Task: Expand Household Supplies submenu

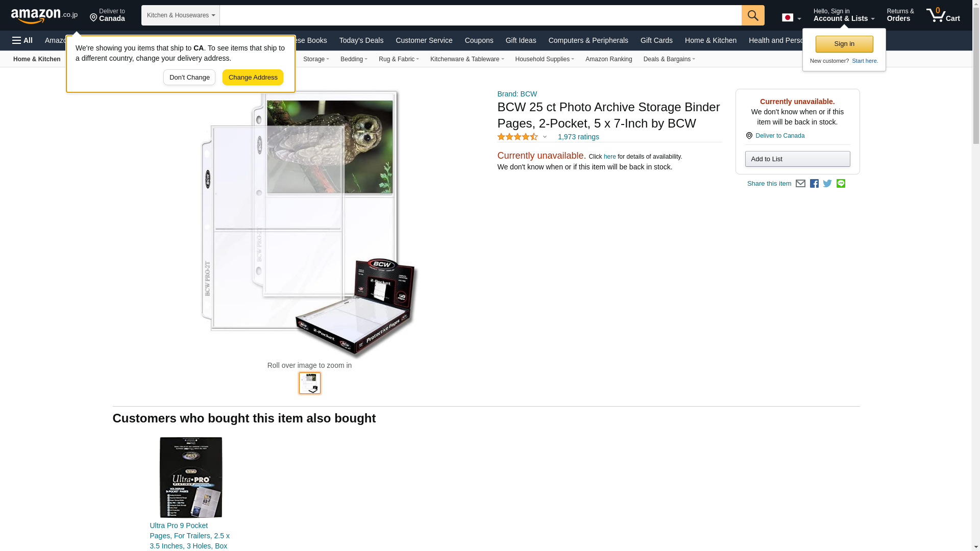Action: click(x=545, y=59)
